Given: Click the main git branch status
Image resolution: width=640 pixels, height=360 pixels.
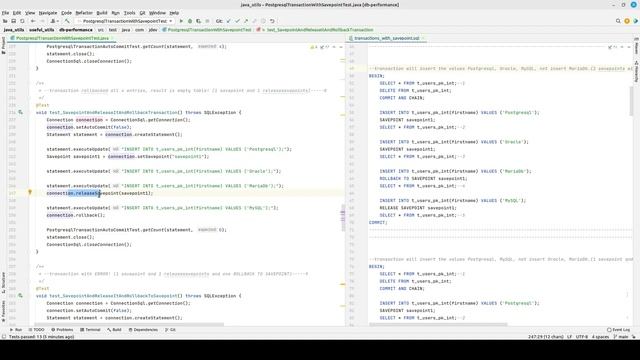Looking at the screenshot, I should click(x=621, y=337).
